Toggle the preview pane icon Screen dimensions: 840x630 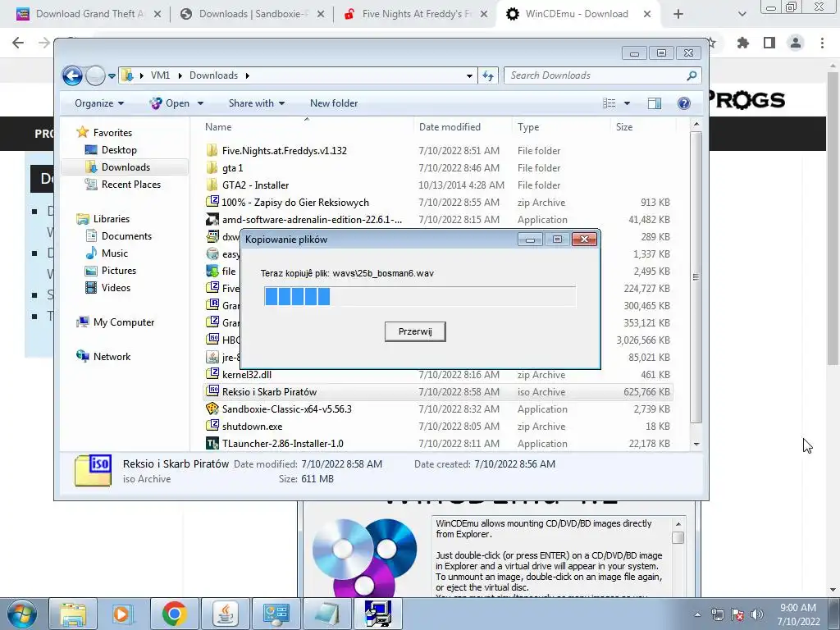pyautogui.click(x=655, y=103)
